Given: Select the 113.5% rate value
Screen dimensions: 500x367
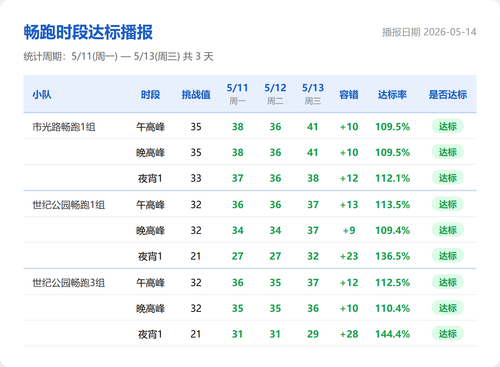Looking at the screenshot, I should pyautogui.click(x=392, y=204).
